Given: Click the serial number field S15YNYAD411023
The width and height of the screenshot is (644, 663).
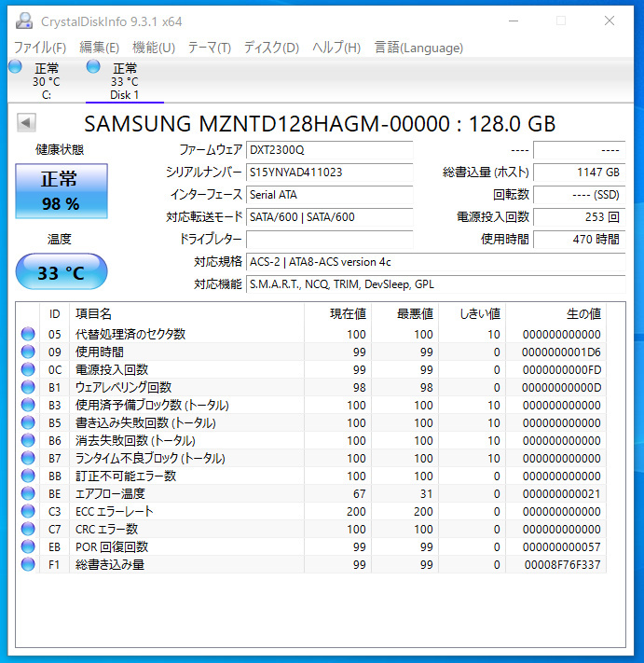Looking at the screenshot, I should [329, 173].
